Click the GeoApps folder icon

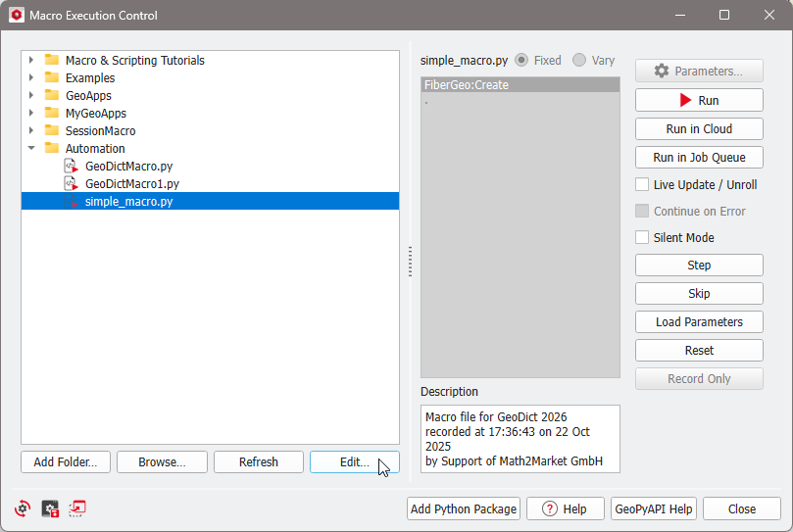(x=52, y=95)
